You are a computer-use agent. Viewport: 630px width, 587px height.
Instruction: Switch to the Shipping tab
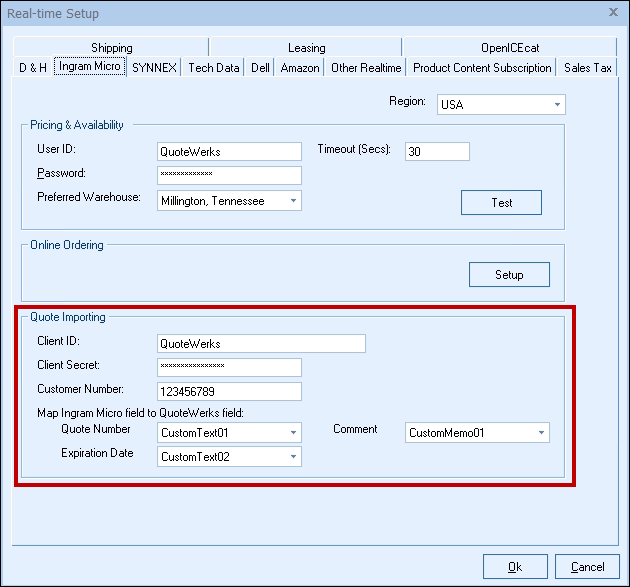[x=111, y=47]
